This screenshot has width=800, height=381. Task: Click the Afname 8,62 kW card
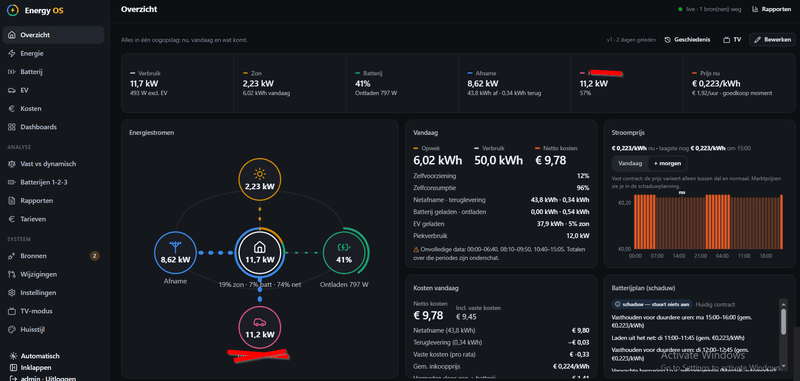(x=514, y=83)
